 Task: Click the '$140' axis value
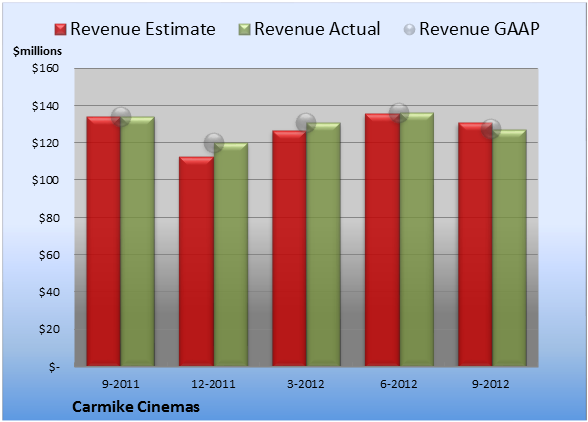tap(45, 106)
